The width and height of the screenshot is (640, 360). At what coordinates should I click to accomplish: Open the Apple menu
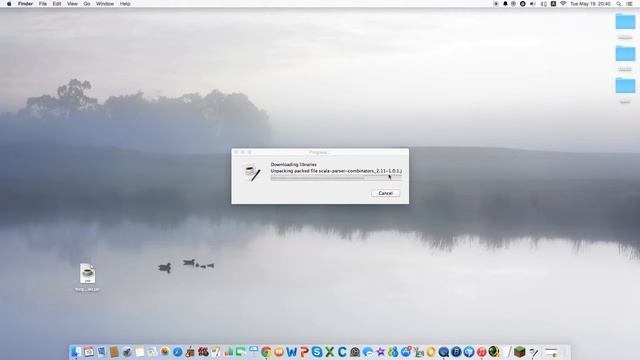tap(9, 4)
